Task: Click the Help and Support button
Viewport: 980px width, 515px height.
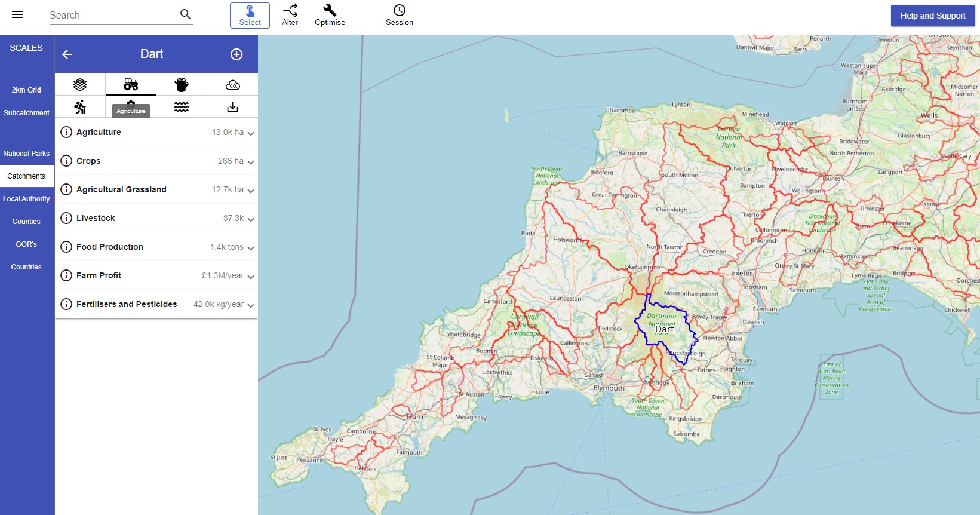Action: (932, 16)
